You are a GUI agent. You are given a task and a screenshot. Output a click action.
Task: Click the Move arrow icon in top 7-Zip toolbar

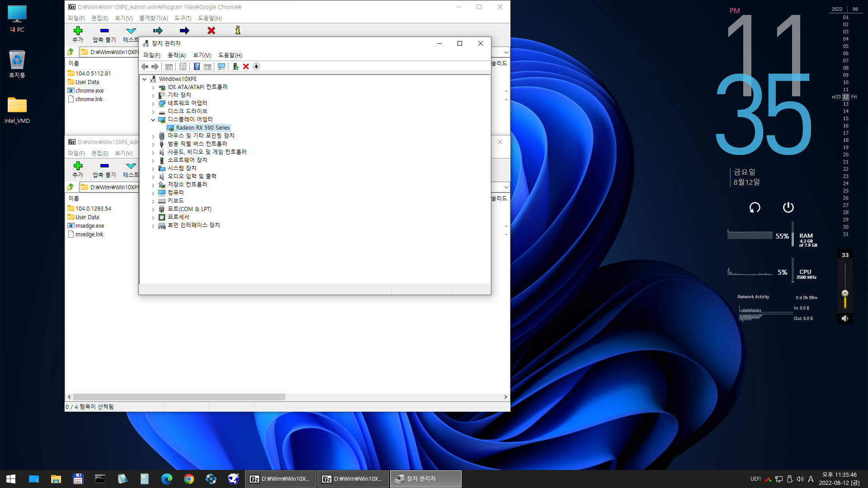coord(184,31)
